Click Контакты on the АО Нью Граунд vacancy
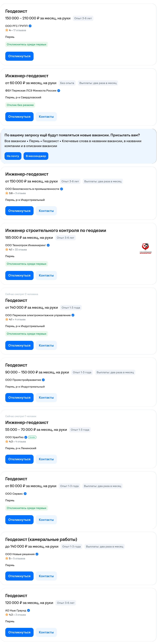162x644 pixels. pyautogui.click(x=46, y=632)
